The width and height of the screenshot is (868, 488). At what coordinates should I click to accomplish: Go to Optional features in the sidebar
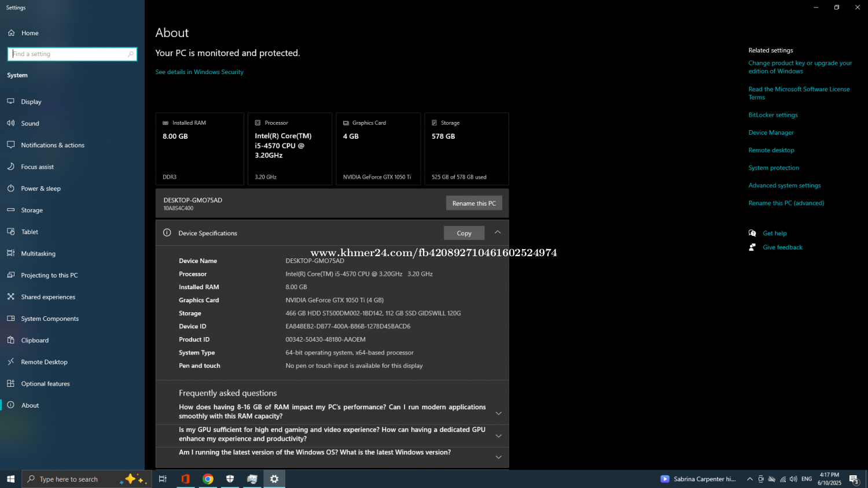[x=46, y=384]
